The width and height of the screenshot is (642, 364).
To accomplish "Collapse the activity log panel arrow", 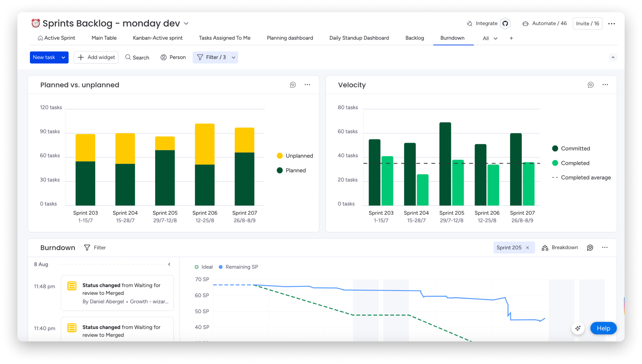I will [x=169, y=264].
